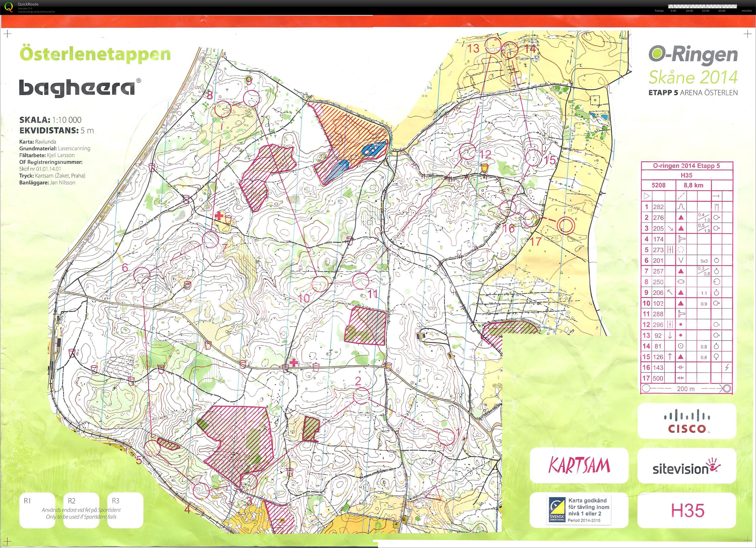Click the 'Skåne 2014' subtitle
The width and height of the screenshot is (756, 548).
click(x=693, y=77)
